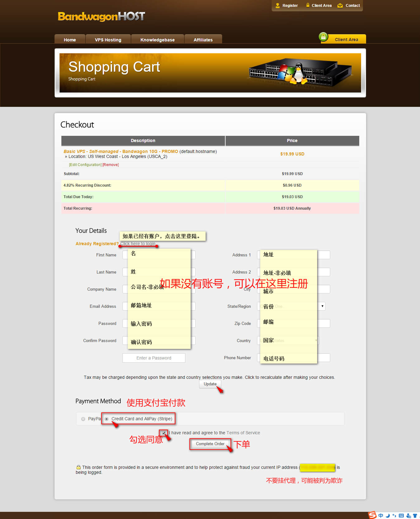Open the soft keyboard icon in IME bar

401,516
